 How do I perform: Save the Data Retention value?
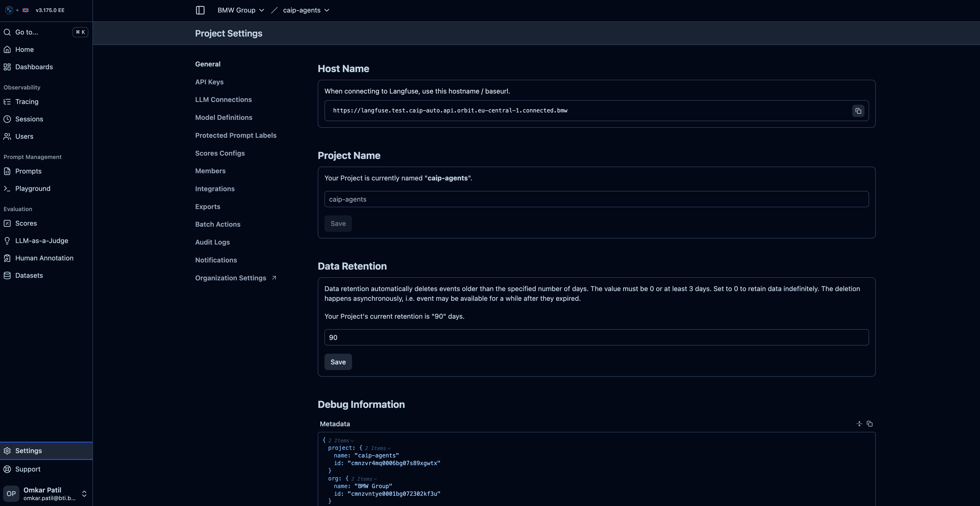pos(338,362)
